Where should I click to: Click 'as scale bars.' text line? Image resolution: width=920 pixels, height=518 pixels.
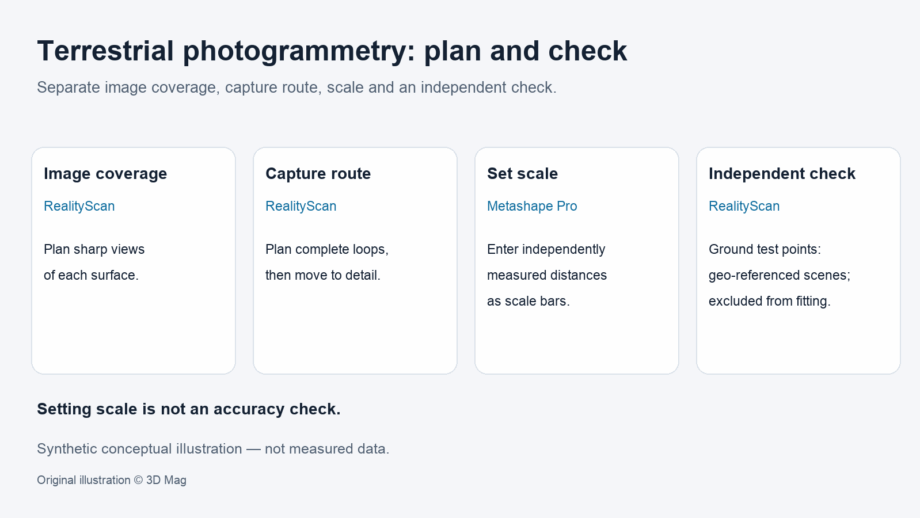click(x=528, y=301)
